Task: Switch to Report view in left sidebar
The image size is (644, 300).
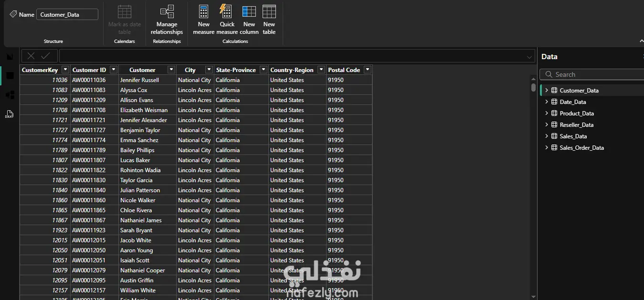Action: pos(10,56)
